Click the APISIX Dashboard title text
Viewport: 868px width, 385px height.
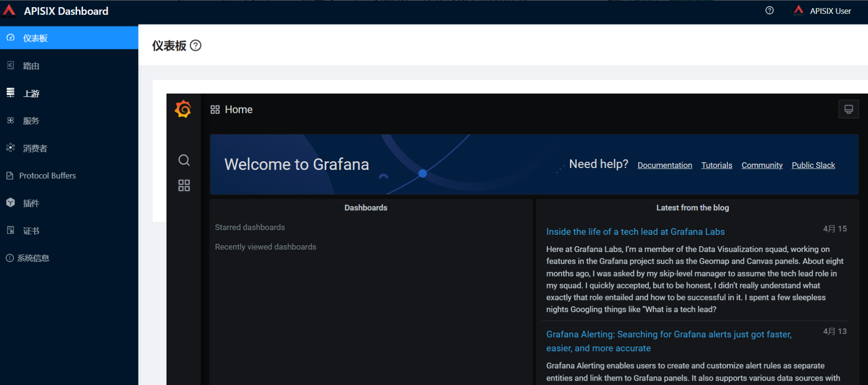click(x=66, y=11)
